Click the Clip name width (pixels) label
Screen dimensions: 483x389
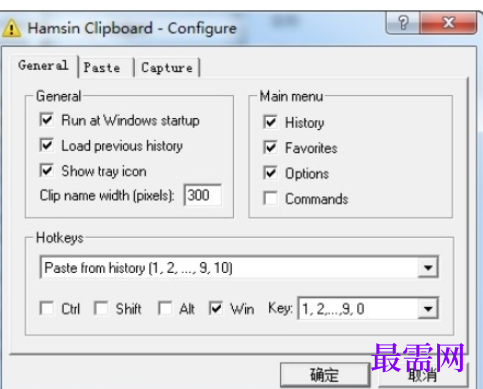(107, 195)
